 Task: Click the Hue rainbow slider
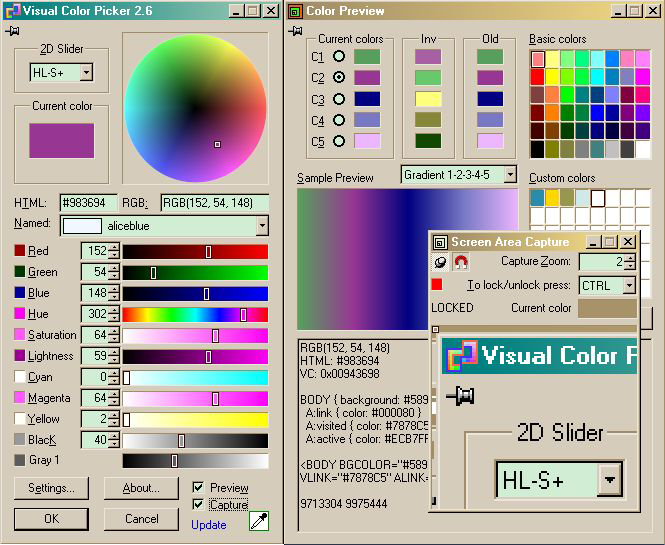tap(195, 314)
